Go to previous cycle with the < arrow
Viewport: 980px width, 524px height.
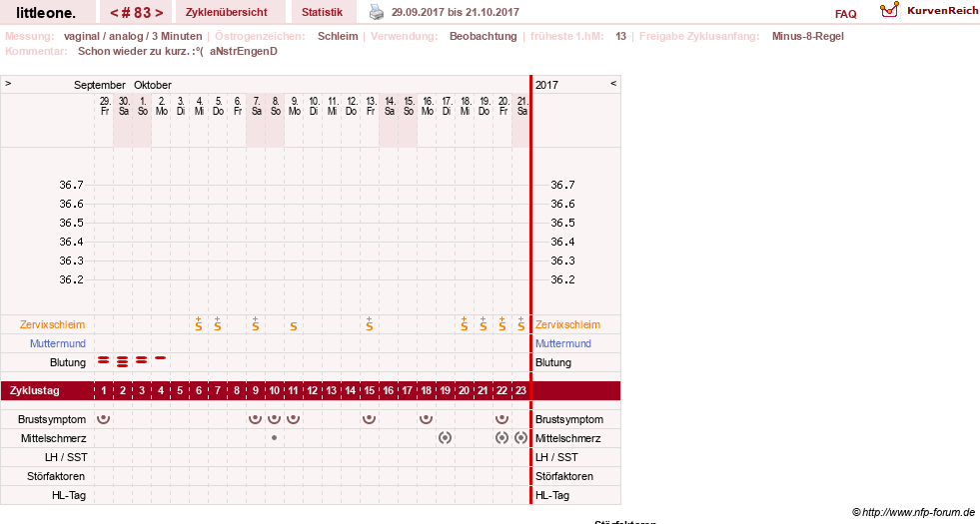coord(114,13)
